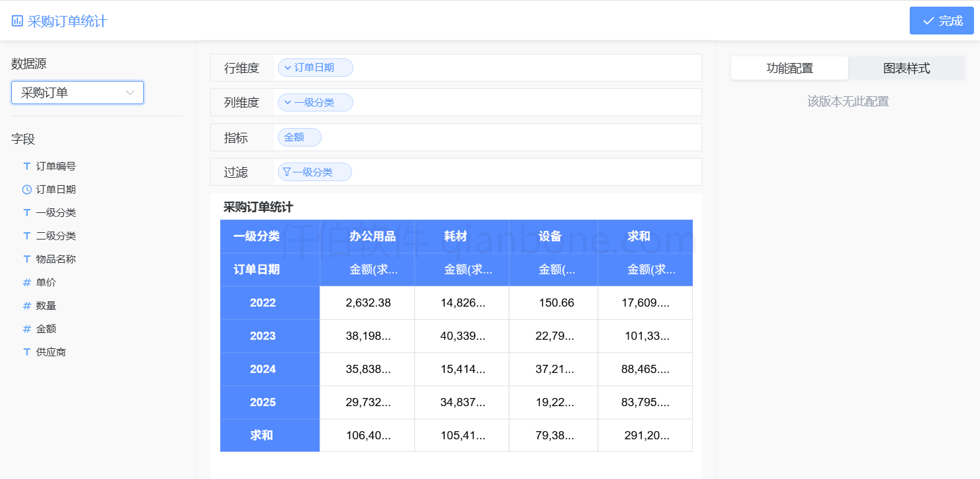Click the number icon beside 数量
This screenshot has width=980, height=479.
coord(27,305)
